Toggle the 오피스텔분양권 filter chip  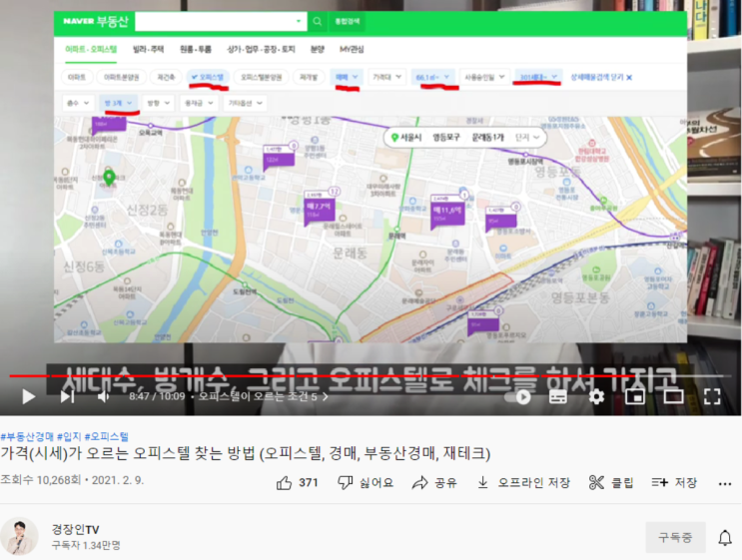(262, 77)
